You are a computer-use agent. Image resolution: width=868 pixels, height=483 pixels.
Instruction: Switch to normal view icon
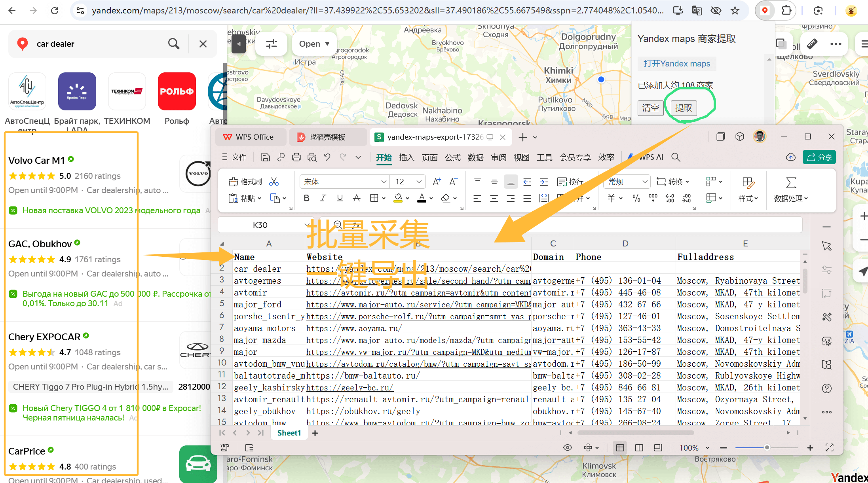coord(620,448)
